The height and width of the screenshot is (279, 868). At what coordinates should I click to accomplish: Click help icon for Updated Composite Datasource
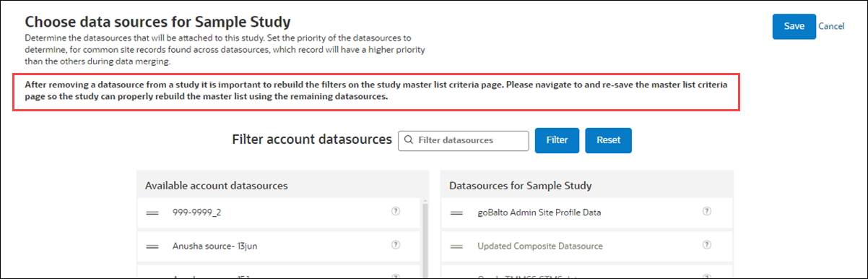click(706, 245)
